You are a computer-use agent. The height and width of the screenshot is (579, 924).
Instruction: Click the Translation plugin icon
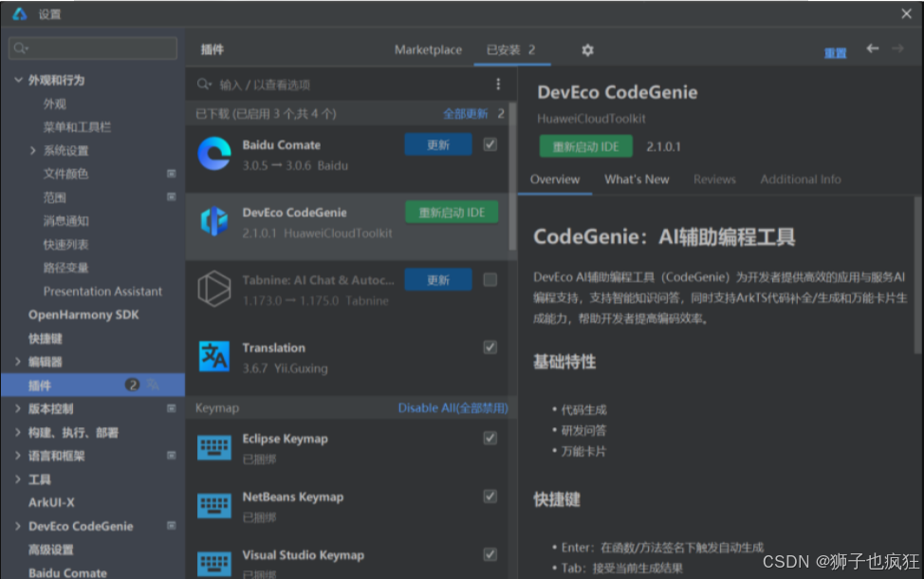coord(214,356)
